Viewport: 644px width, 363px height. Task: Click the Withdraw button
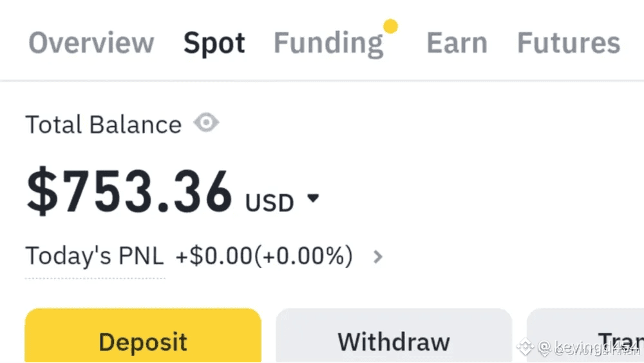[393, 335]
